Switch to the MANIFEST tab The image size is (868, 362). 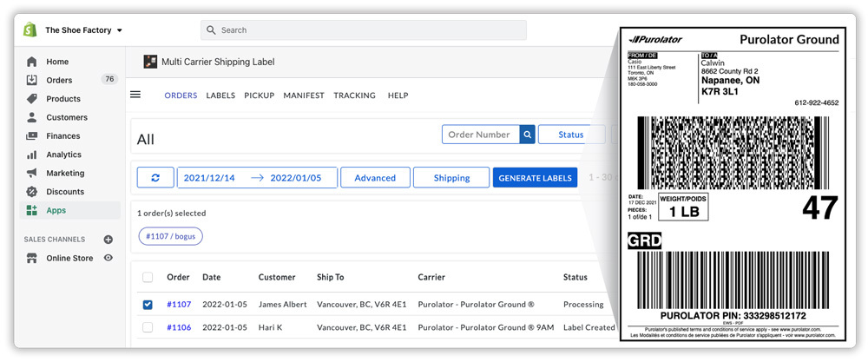click(x=304, y=95)
